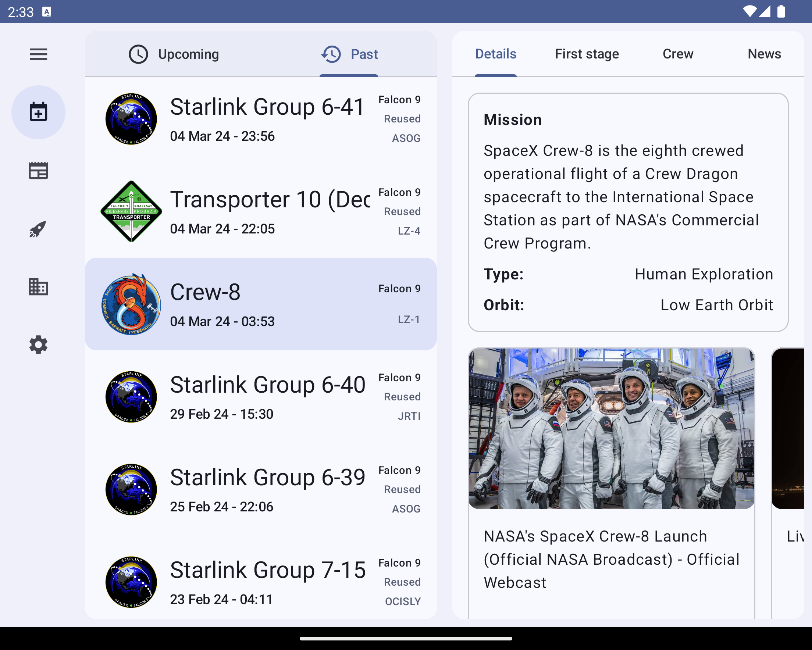Click the battery status icon
Image resolution: width=812 pixels, height=650 pixels.
pyautogui.click(x=781, y=12)
